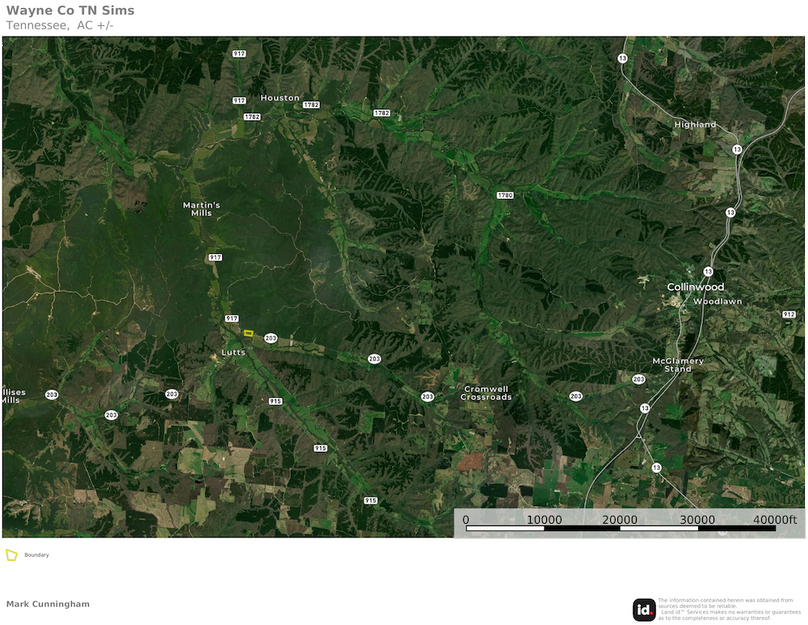Click the Highland town label
This screenshot has height=625, width=808.
click(x=695, y=125)
